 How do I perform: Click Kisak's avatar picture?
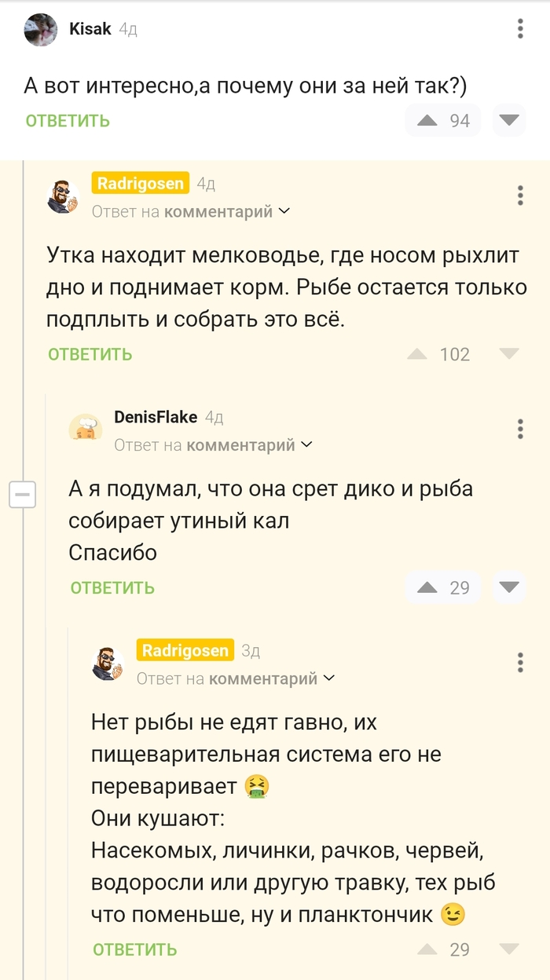click(41, 30)
